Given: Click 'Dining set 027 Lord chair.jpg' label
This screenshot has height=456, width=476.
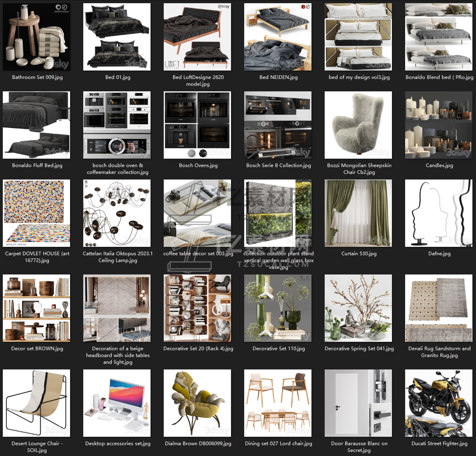Looking at the screenshot, I should point(278,444).
